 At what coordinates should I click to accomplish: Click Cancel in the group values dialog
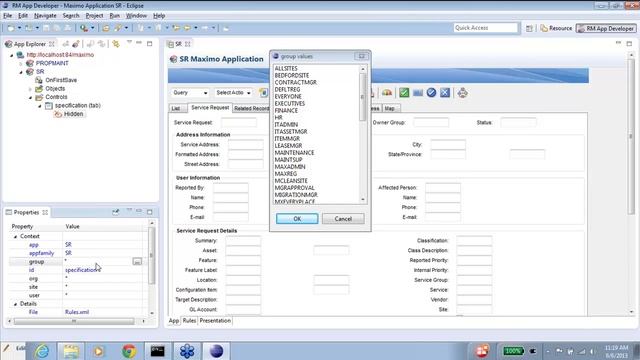(x=343, y=219)
